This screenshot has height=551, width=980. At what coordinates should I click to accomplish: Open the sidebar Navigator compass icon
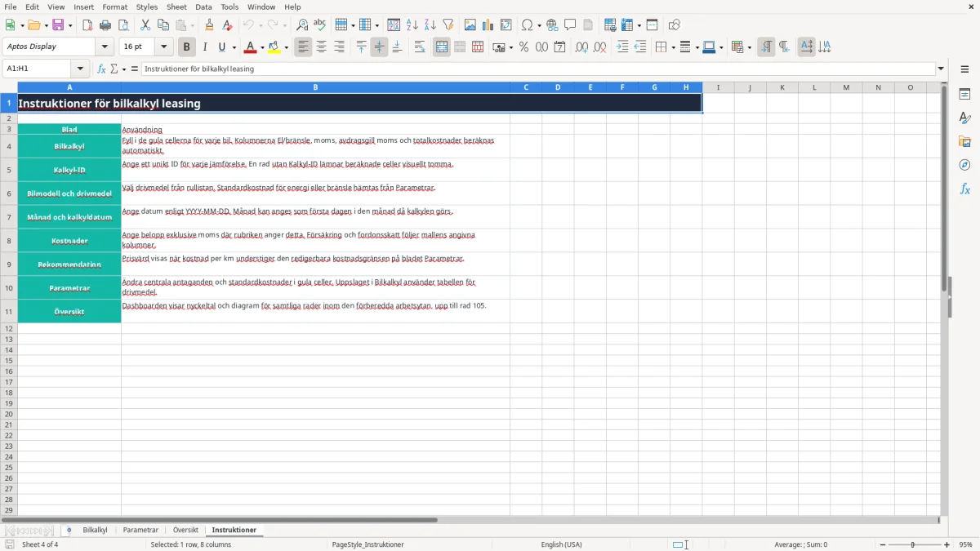(x=964, y=165)
